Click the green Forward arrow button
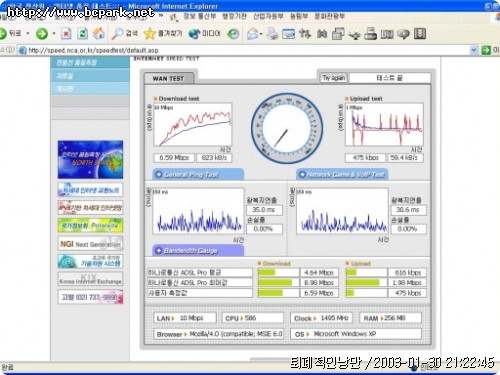 [x=42, y=33]
